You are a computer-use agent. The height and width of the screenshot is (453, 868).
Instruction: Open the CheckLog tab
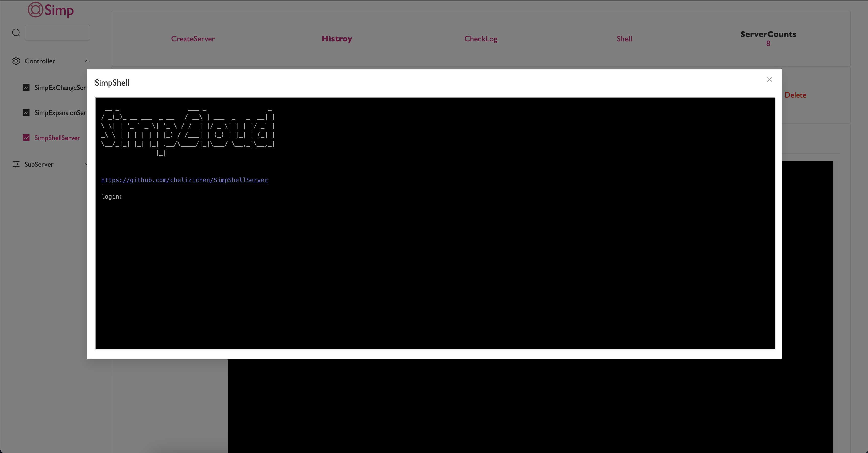[480, 39]
